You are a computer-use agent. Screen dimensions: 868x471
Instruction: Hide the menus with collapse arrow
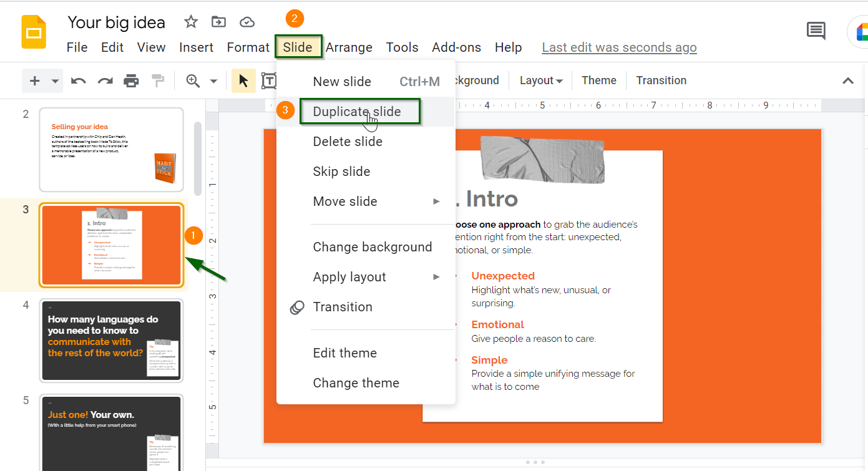point(848,80)
